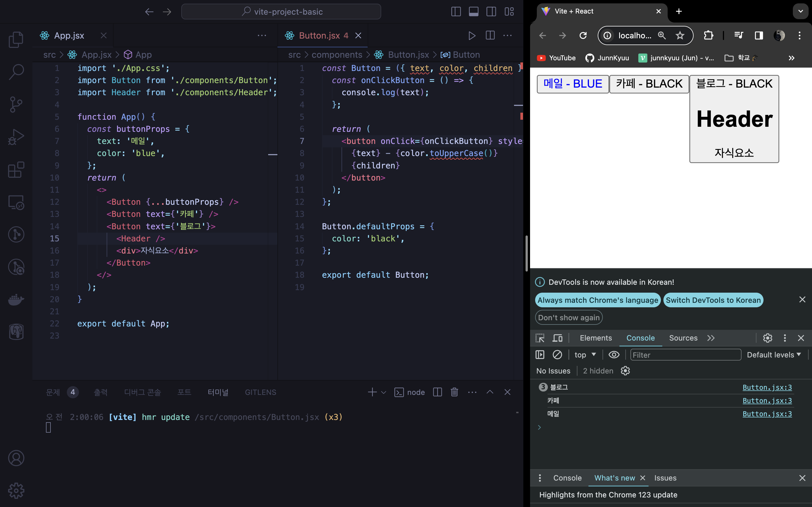Open the Default levels dropdown
This screenshot has width=812, height=507.
(774, 355)
